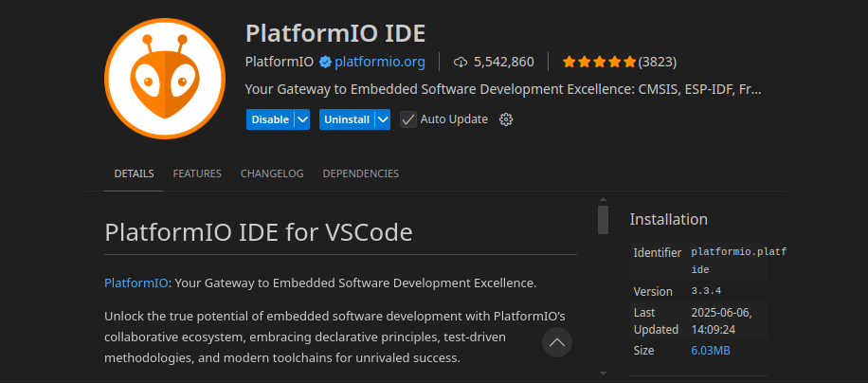Click the Last Updated row label
Image resolution: width=868 pixels, height=383 pixels.
pos(656,321)
